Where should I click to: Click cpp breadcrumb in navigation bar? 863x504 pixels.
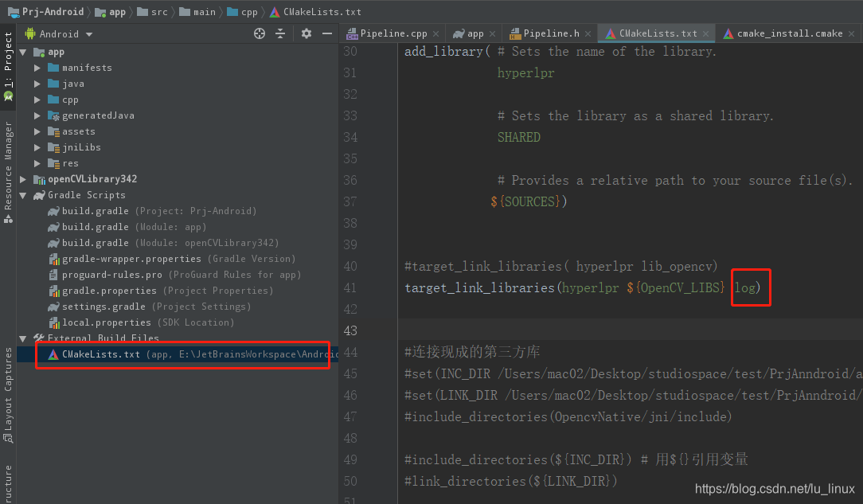242,12
